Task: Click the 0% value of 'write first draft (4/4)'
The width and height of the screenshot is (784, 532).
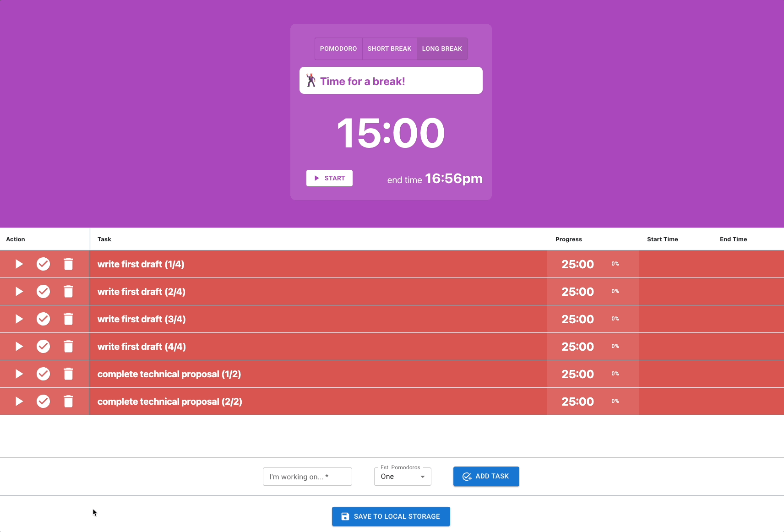Action: (615, 346)
